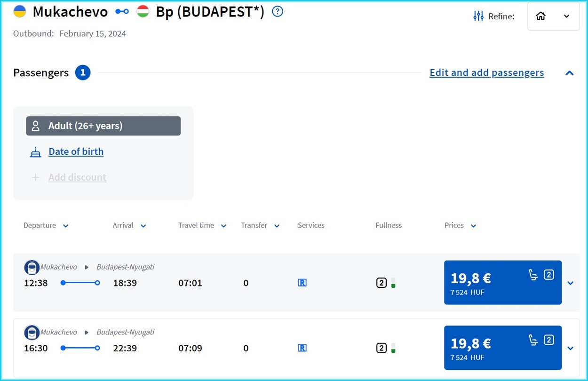
Task: Select the 19,8 € price for the 12:38 train
Action: coord(502,283)
